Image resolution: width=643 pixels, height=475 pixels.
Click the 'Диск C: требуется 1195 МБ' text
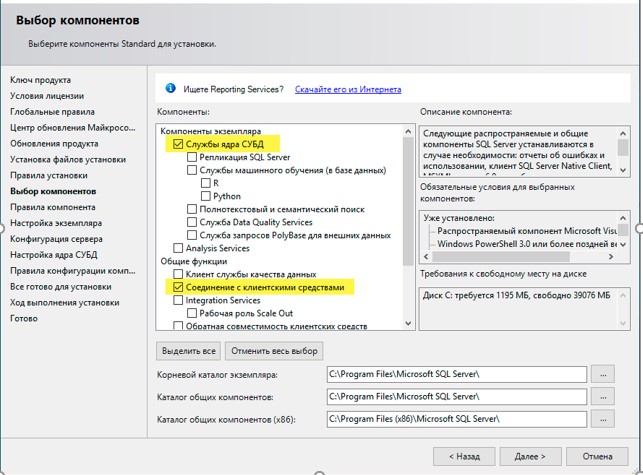[x=517, y=295]
